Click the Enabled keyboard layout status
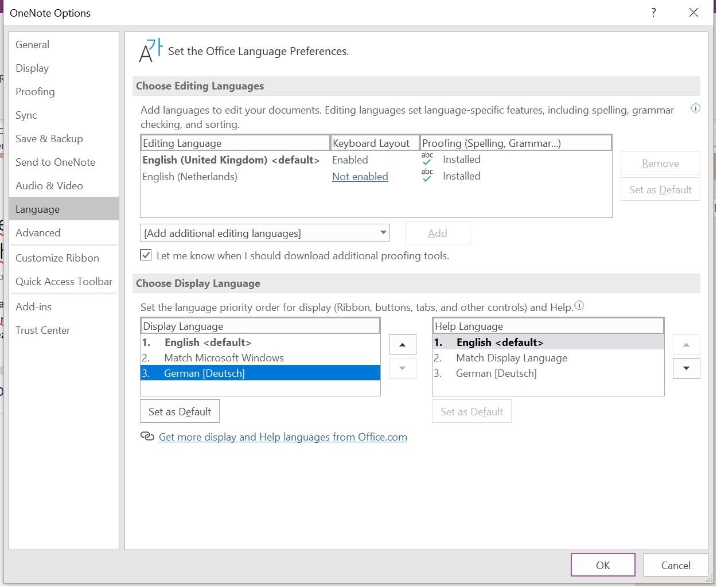 pos(350,159)
